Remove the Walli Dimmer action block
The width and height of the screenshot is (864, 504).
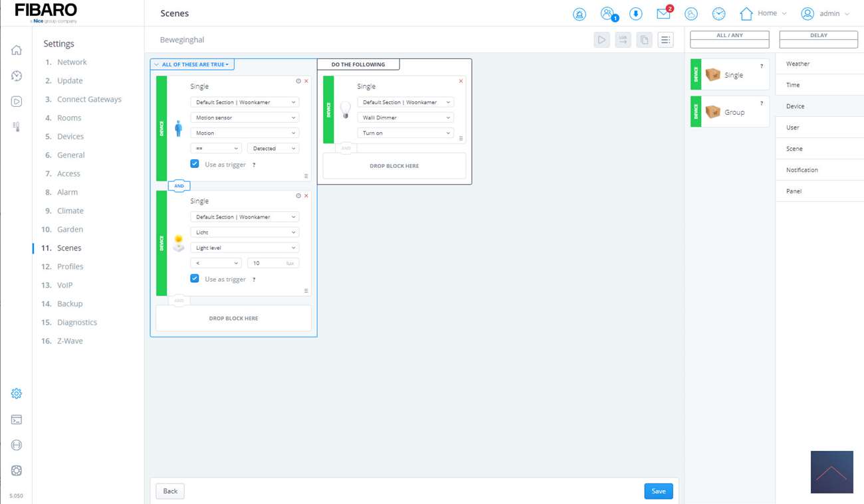(x=461, y=81)
